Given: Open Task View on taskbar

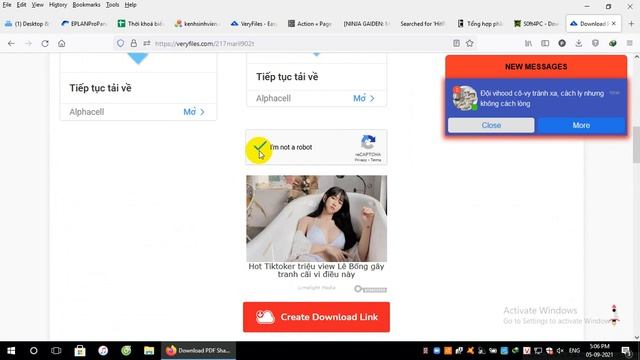Looking at the screenshot, I should [56, 351].
